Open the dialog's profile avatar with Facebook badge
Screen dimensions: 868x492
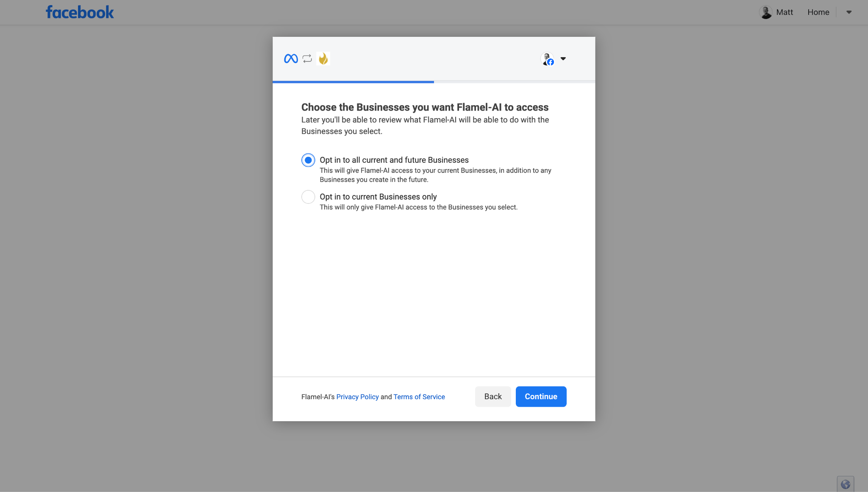[548, 59]
